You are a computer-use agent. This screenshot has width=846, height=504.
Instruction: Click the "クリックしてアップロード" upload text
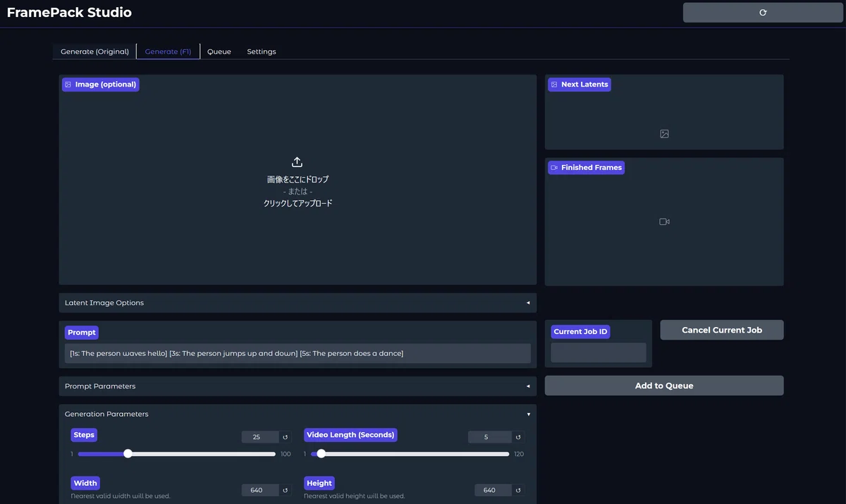(298, 203)
